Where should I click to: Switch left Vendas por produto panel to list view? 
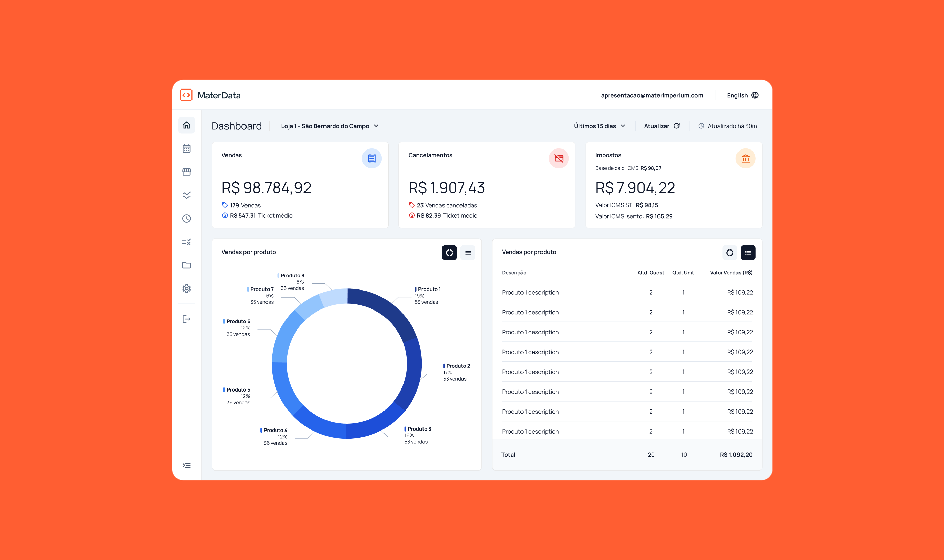point(468,253)
